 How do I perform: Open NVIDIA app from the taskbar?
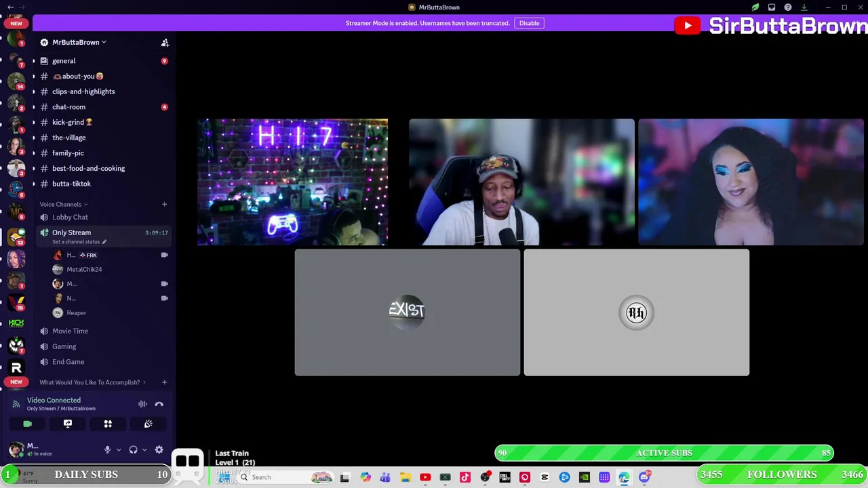click(585, 477)
